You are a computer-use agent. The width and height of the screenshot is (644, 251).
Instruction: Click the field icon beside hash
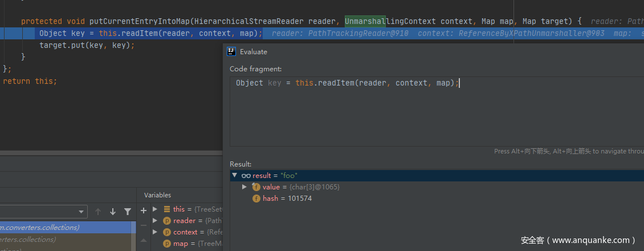[x=256, y=199]
